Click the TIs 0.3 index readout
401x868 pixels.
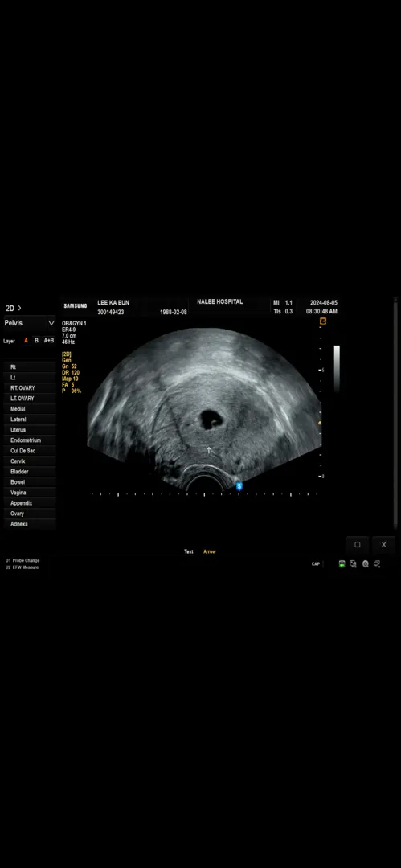click(x=283, y=312)
